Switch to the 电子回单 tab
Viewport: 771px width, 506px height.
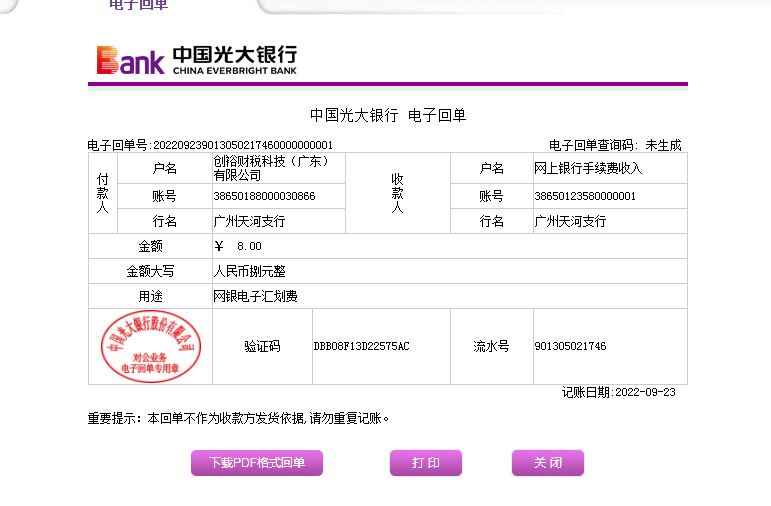(x=138, y=5)
